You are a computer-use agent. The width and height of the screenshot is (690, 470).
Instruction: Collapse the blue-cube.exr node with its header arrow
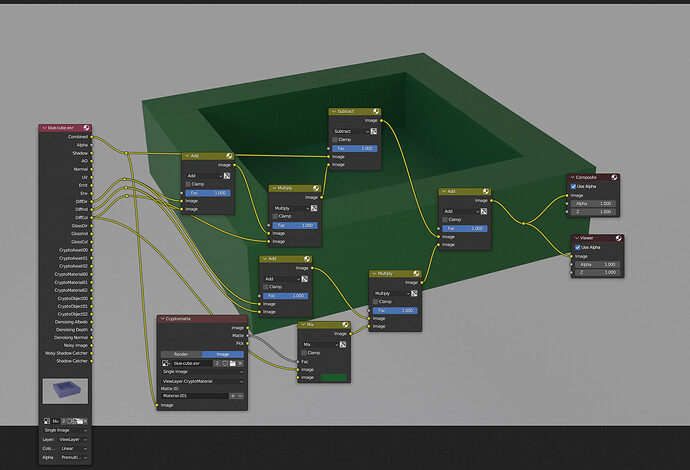click(x=44, y=128)
